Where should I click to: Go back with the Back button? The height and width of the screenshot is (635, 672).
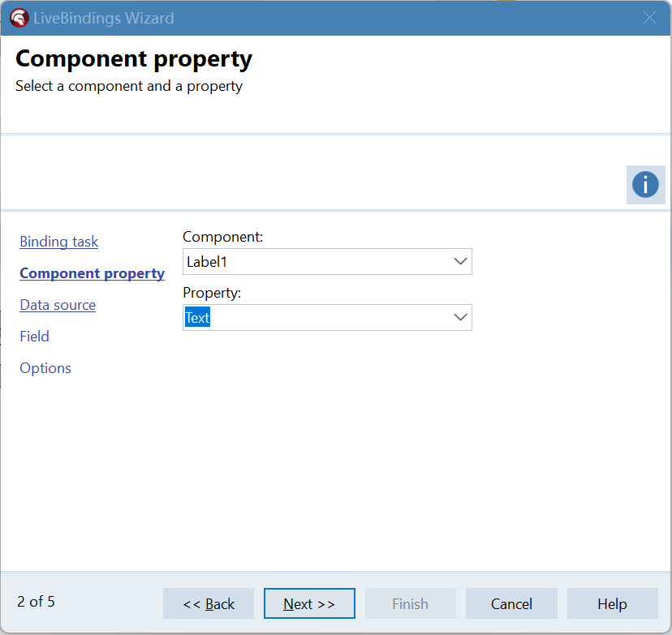[209, 604]
